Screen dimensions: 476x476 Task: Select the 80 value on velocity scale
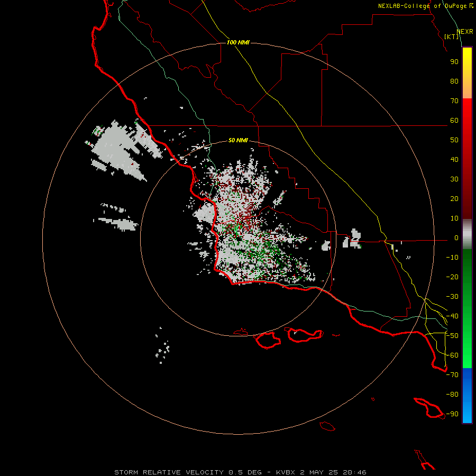click(x=454, y=81)
